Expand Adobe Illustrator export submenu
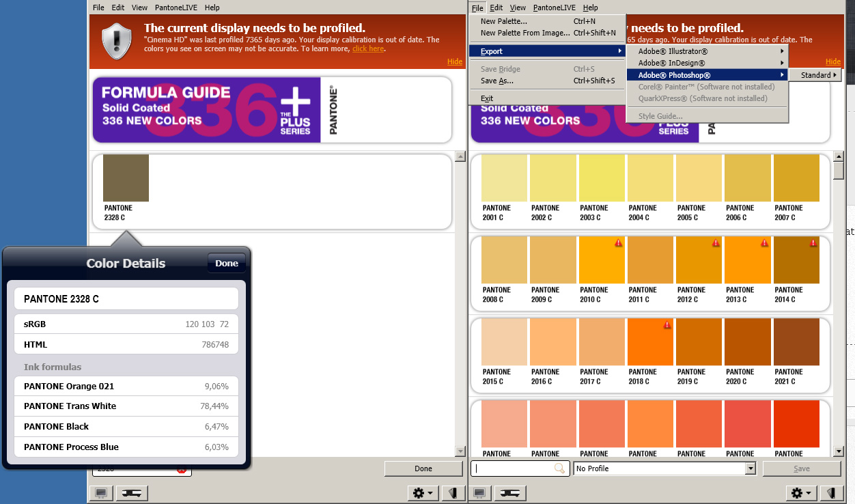Viewport: 855px width, 504px height. [x=707, y=51]
